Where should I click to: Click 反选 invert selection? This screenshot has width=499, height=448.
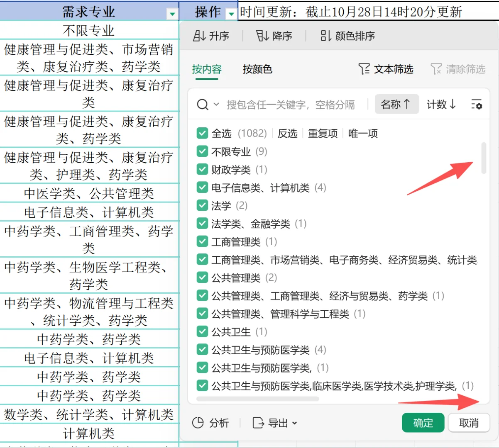(x=287, y=134)
